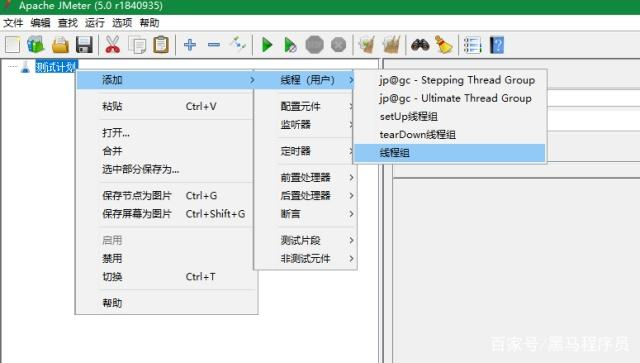Expand the 断言 submenu

(x=305, y=214)
